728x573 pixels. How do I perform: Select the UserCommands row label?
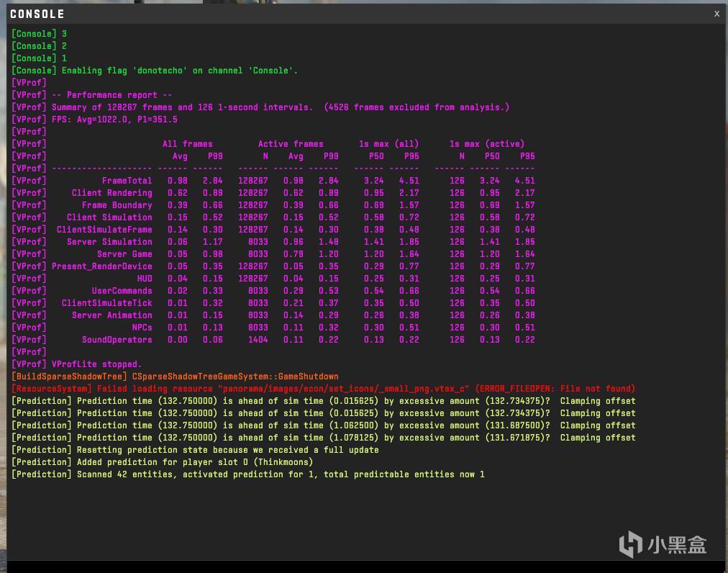tap(122, 291)
